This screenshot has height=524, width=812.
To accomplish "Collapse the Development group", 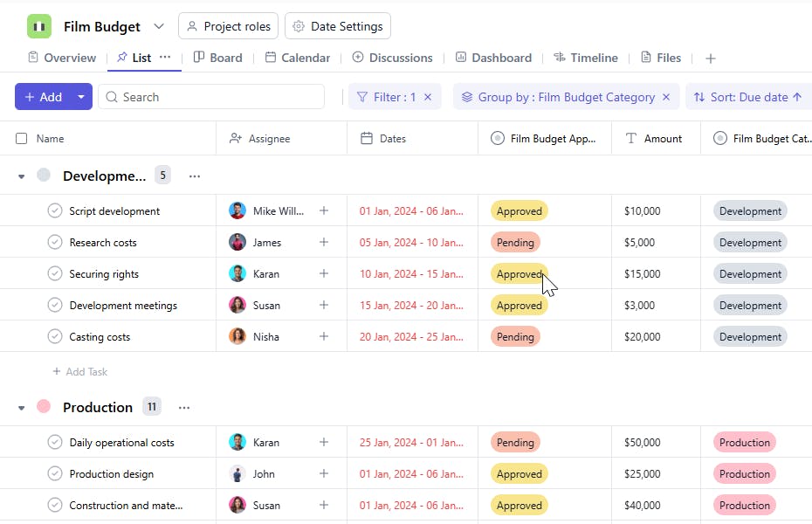I will [x=22, y=176].
